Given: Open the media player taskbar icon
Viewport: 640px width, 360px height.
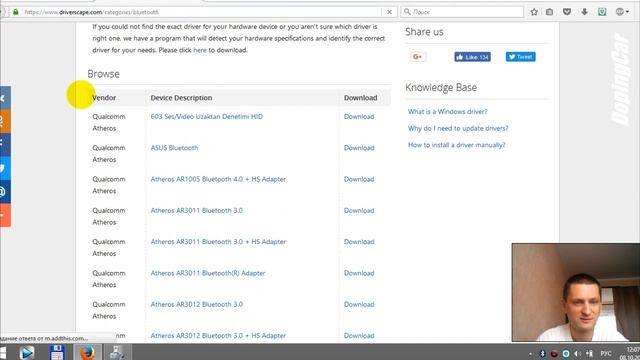Looking at the screenshot, I should tap(27, 352).
